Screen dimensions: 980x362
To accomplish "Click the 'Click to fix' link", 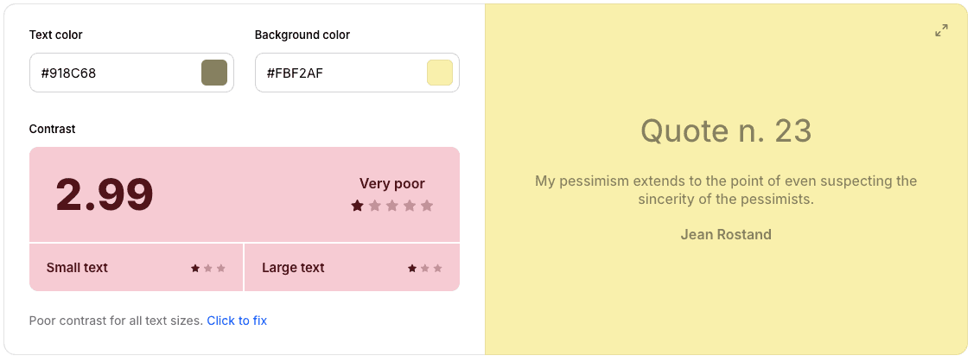I will pos(237,321).
